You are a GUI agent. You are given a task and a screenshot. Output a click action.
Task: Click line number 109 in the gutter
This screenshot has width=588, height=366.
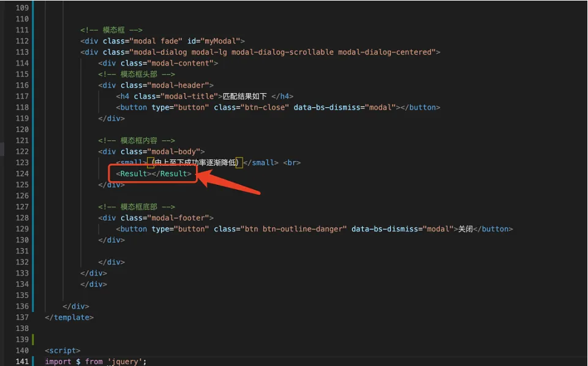click(x=22, y=8)
